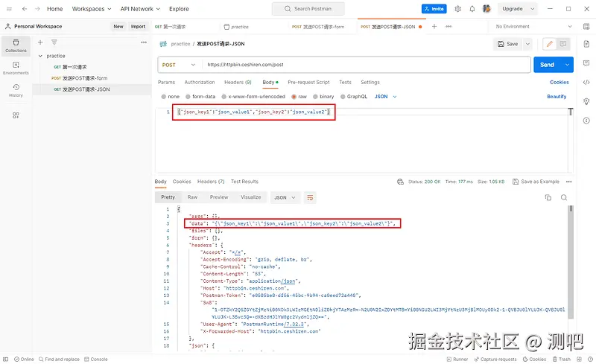This screenshot has height=364, width=596.
Task: Open the POST method dropdown
Action: click(x=179, y=65)
